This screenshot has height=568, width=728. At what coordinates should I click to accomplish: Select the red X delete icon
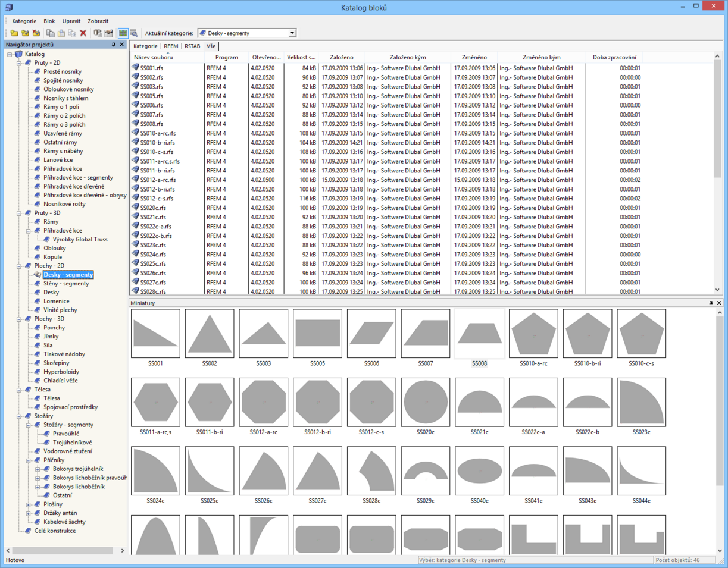tap(83, 33)
